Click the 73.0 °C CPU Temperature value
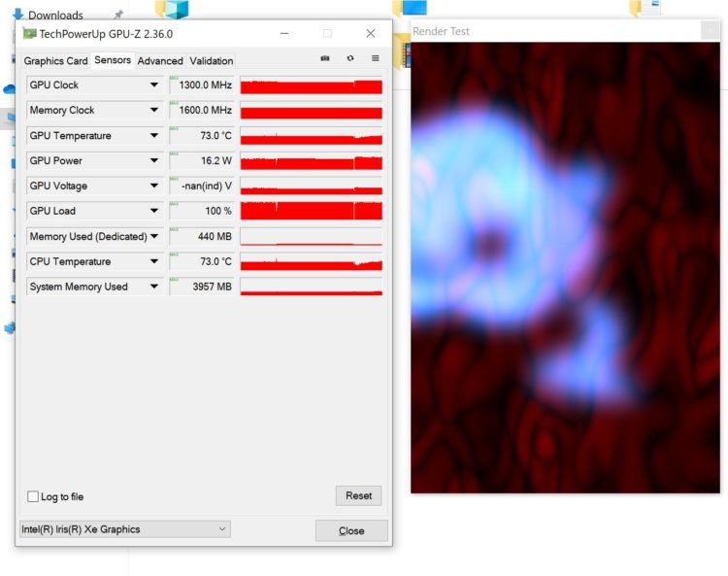 coord(215,261)
